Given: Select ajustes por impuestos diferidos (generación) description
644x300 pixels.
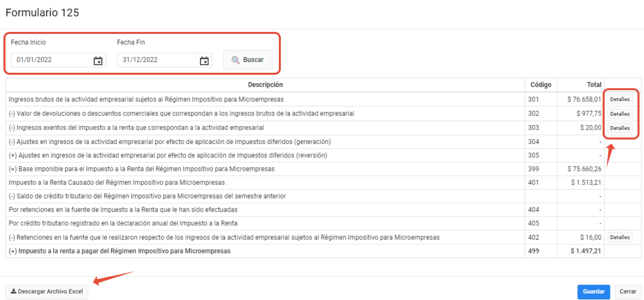Looking at the screenshot, I should click(170, 142).
